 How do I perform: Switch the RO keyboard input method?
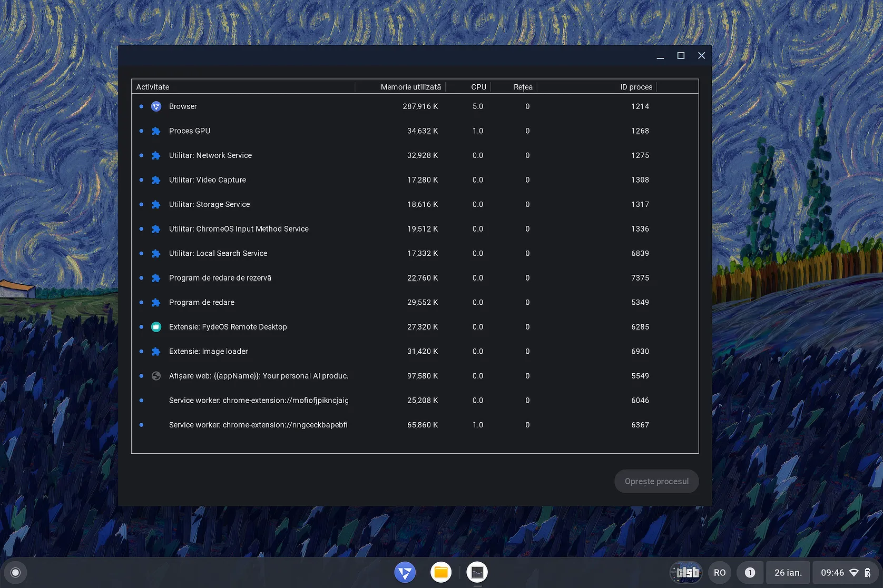pyautogui.click(x=719, y=573)
